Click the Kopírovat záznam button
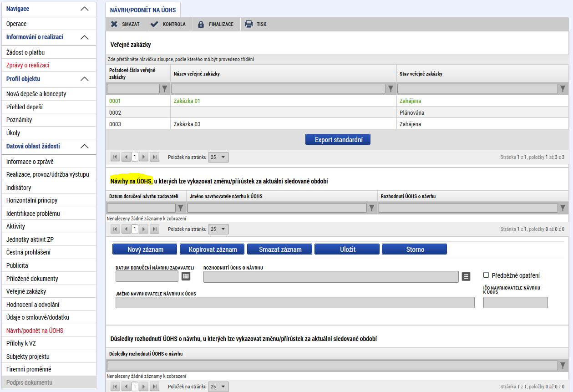 coord(212,249)
